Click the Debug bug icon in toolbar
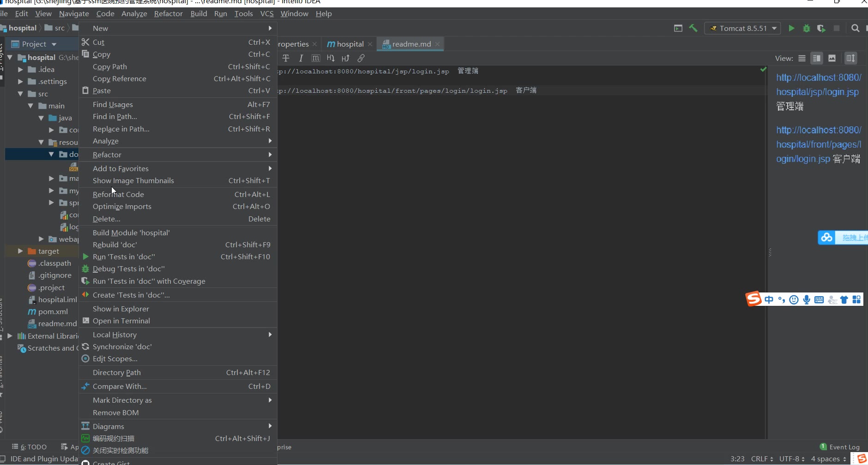The width and height of the screenshot is (868, 465). 806,28
